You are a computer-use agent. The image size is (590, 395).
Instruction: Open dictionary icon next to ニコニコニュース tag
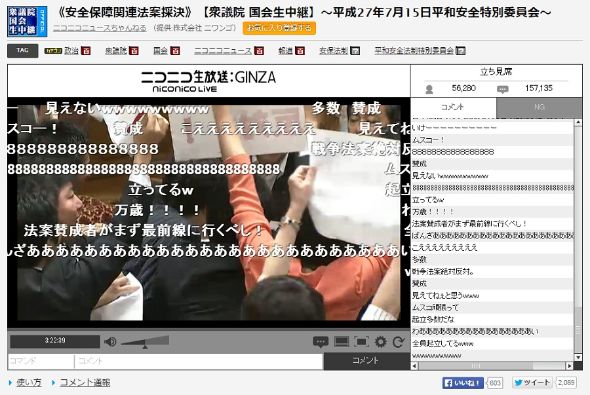259,50
